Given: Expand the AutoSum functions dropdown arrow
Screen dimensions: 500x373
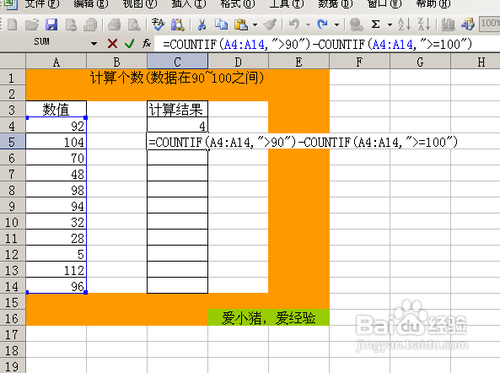Looking at the screenshot, I should click(x=390, y=25).
